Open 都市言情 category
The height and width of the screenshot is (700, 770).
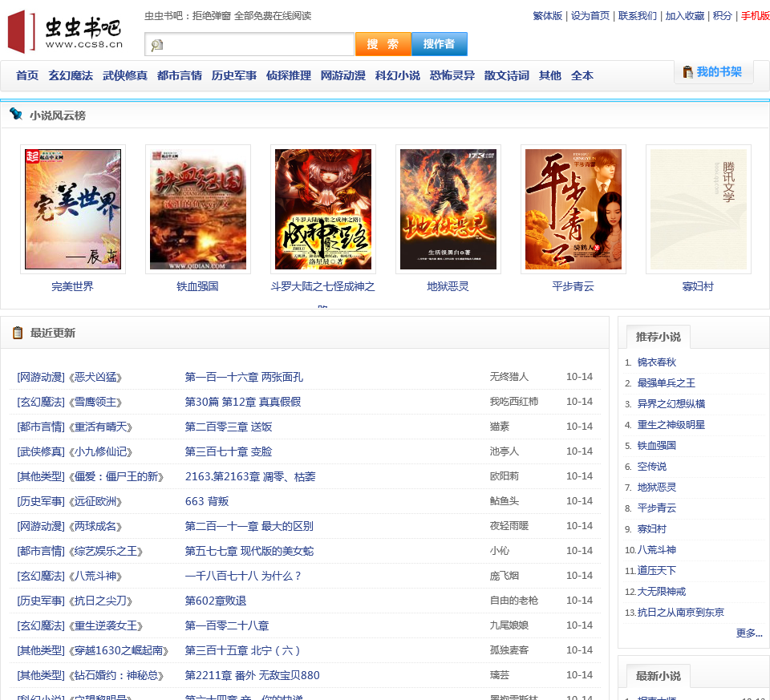pos(180,75)
